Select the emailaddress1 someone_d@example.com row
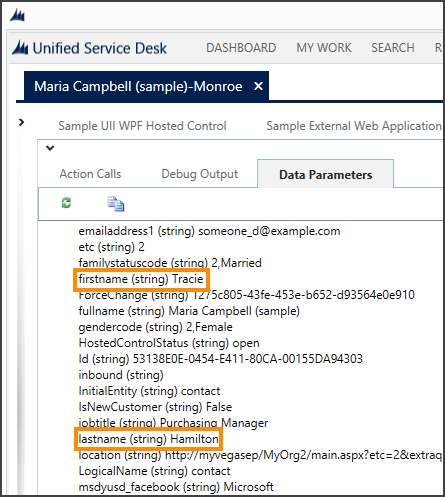Viewport: 445px width, 497px height. point(209,231)
